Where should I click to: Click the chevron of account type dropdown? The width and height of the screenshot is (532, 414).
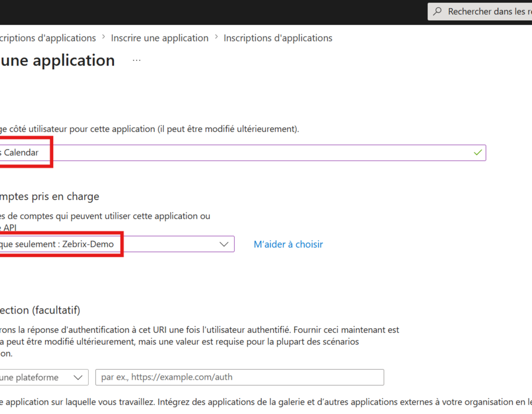click(x=224, y=244)
